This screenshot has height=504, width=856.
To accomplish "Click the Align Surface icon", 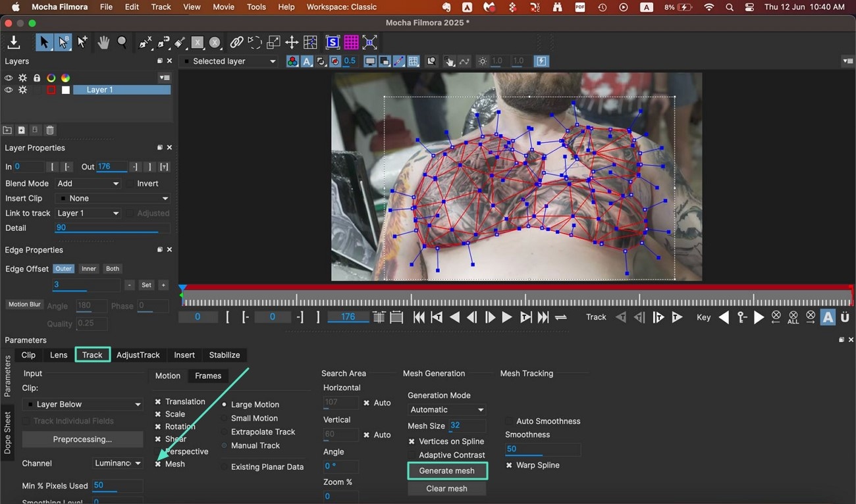I will [370, 43].
